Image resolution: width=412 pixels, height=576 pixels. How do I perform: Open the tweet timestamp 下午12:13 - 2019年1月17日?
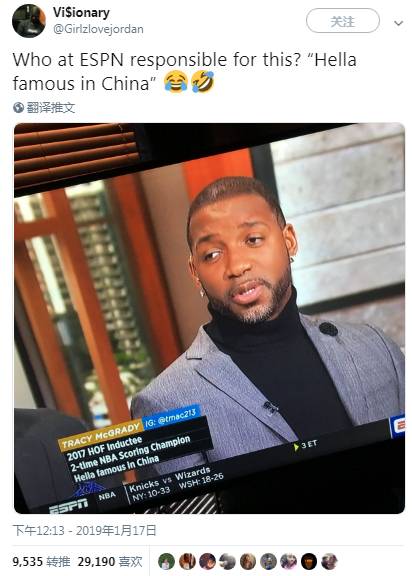84,531
